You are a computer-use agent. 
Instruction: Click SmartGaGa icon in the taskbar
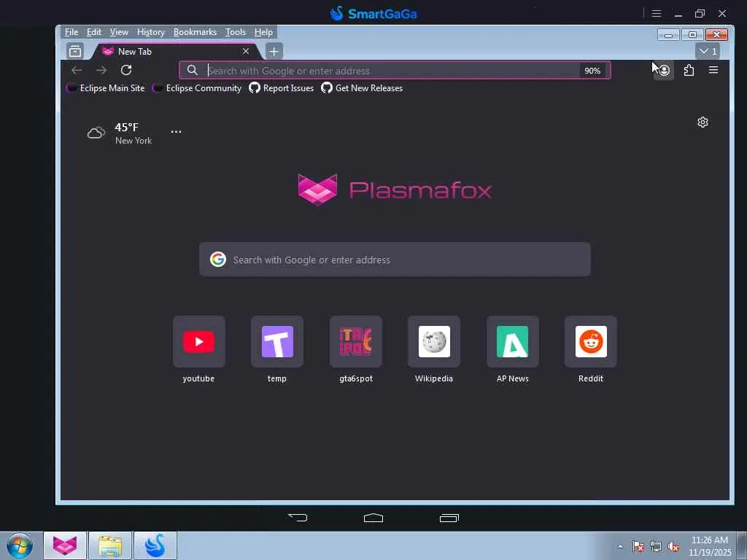(x=155, y=545)
